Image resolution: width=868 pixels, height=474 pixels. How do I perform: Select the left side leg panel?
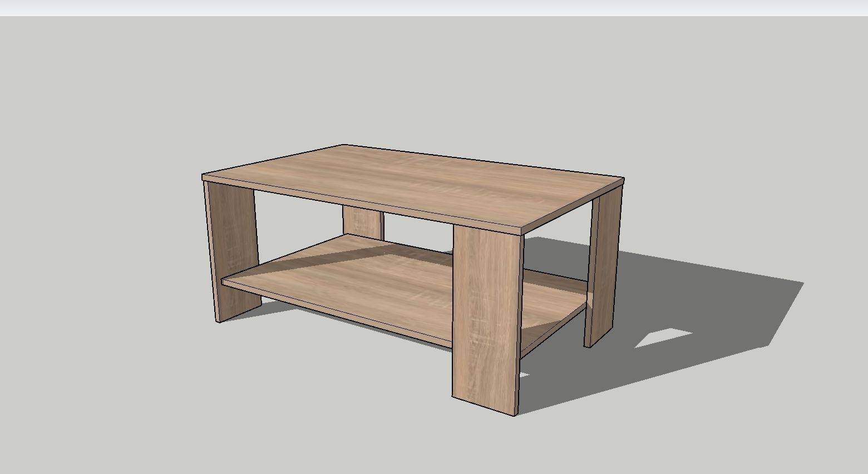(x=233, y=250)
